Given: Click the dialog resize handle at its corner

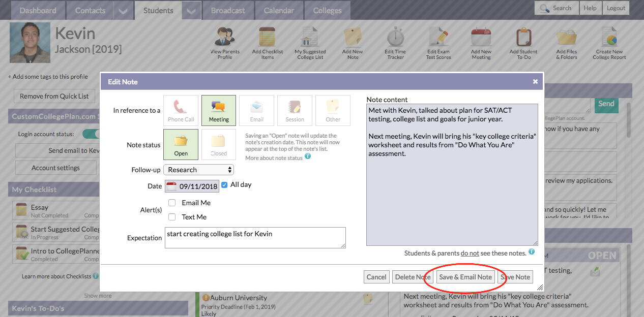Looking at the screenshot, I should click(540, 288).
